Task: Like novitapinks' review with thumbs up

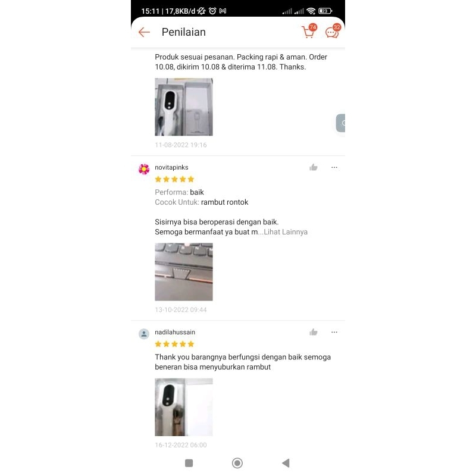Action: (314, 167)
